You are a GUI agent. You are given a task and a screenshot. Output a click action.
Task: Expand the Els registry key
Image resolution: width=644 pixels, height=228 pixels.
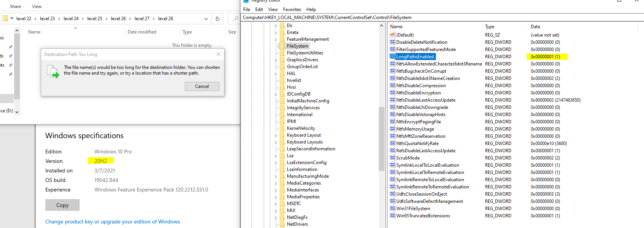276,26
